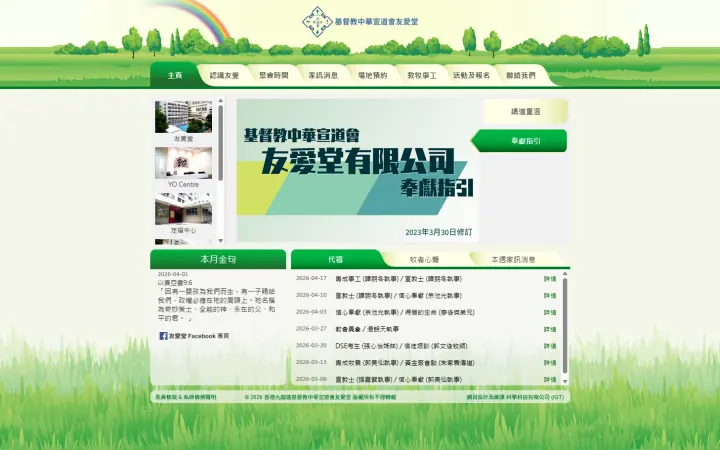
Task: Click the thumbnail list scrollbar handle
Action: [220, 143]
